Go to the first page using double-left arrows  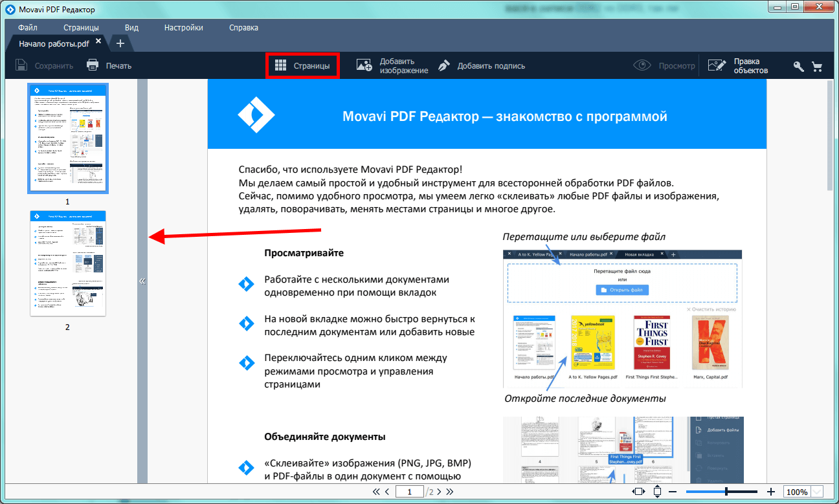point(375,492)
